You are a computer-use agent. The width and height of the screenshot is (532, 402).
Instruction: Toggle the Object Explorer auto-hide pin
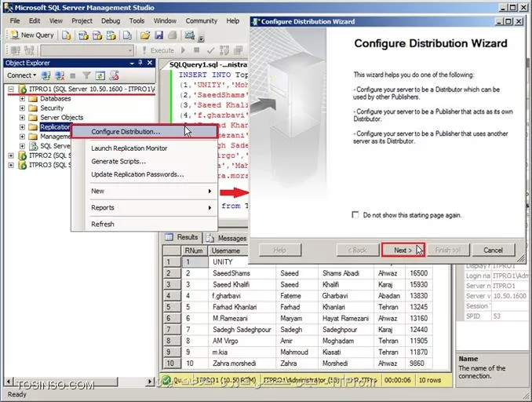pos(140,63)
